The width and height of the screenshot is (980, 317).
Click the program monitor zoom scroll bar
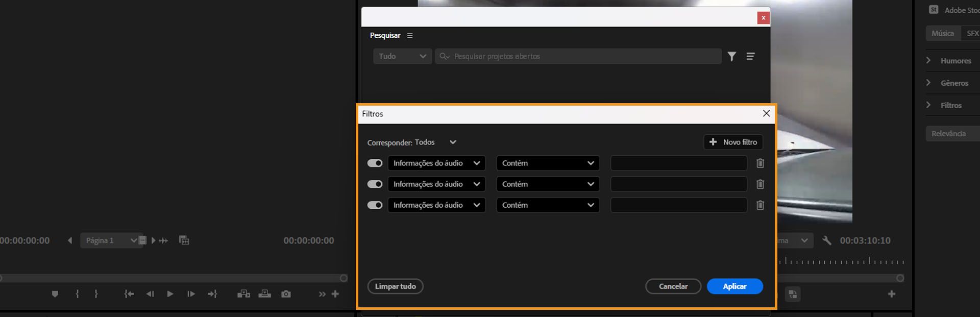tap(840, 278)
